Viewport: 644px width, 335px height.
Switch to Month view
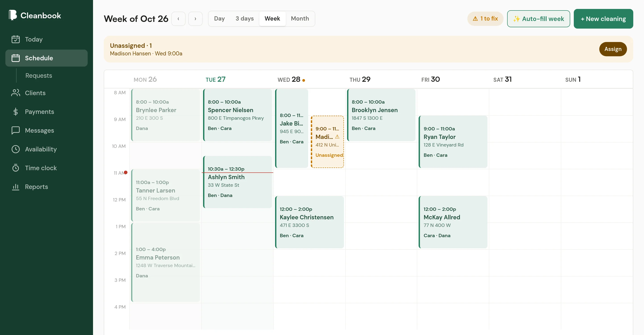pyautogui.click(x=300, y=19)
